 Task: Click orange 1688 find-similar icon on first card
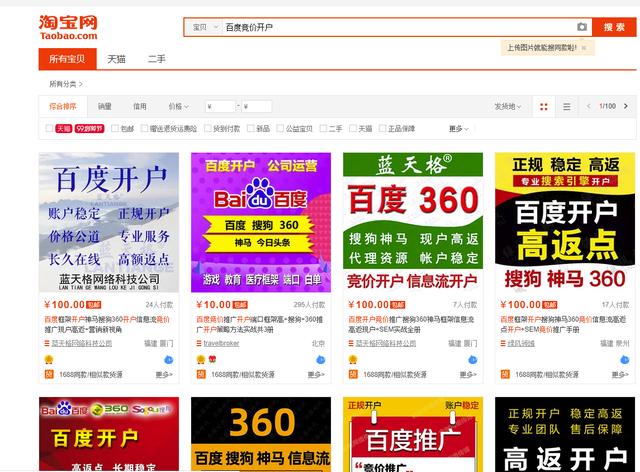49,374
